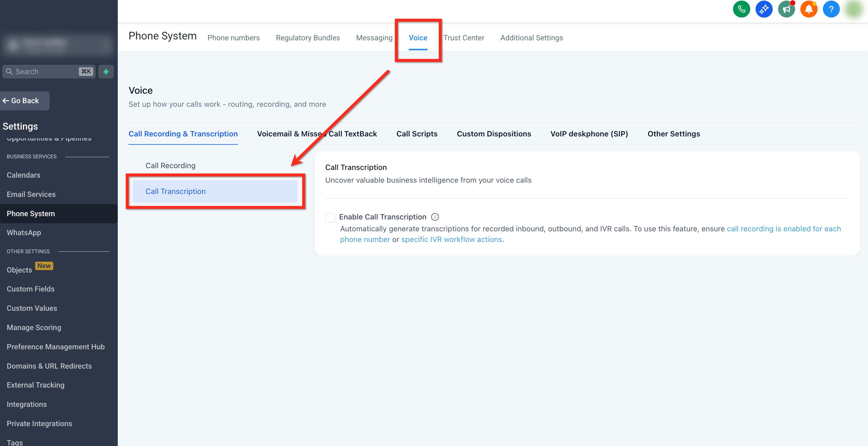The image size is (868, 446).
Task: Follow the specific IVR workflow actions link
Action: [x=451, y=240]
